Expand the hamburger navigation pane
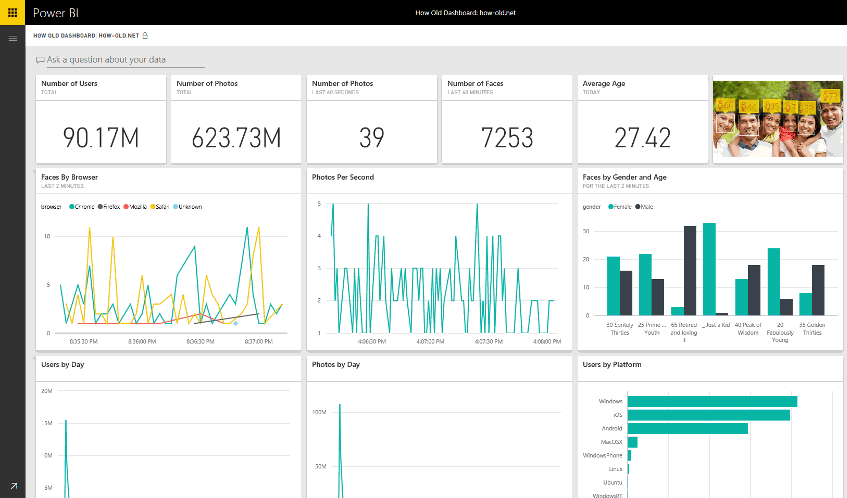 point(13,39)
